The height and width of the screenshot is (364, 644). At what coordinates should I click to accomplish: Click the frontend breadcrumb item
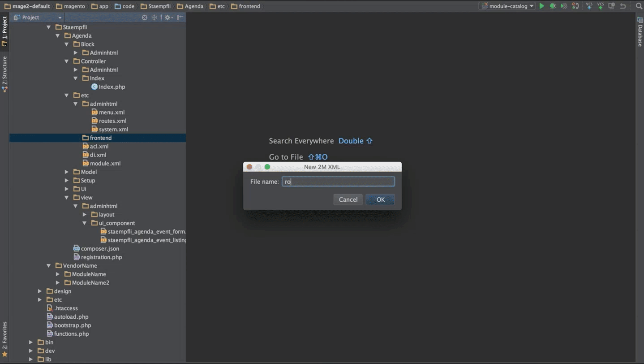[245, 6]
